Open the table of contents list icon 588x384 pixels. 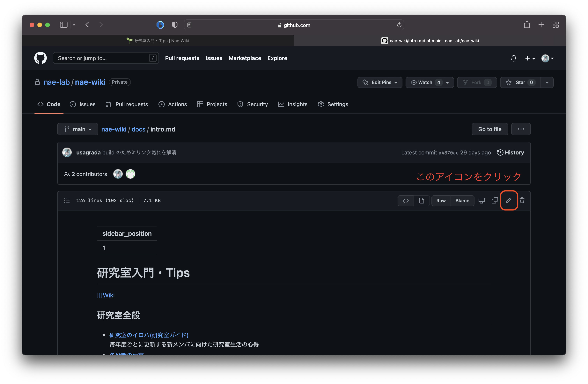click(67, 201)
